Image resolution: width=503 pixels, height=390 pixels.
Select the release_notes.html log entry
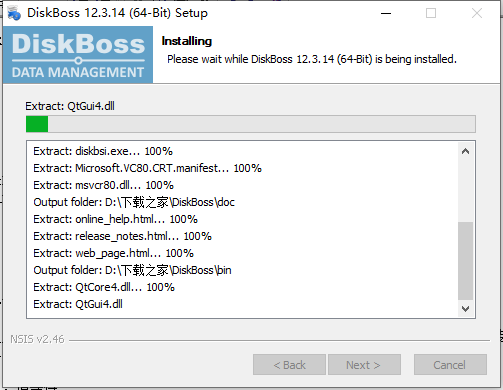pos(122,236)
